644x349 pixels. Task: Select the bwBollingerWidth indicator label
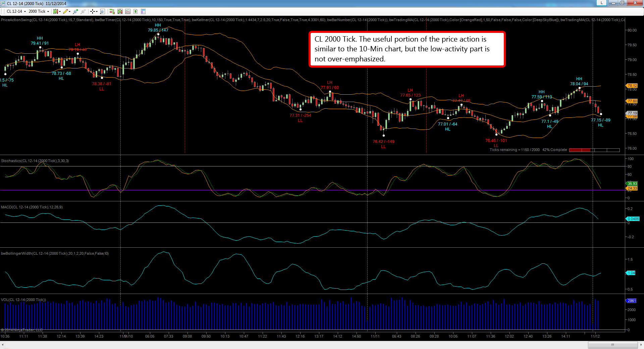click(55, 254)
